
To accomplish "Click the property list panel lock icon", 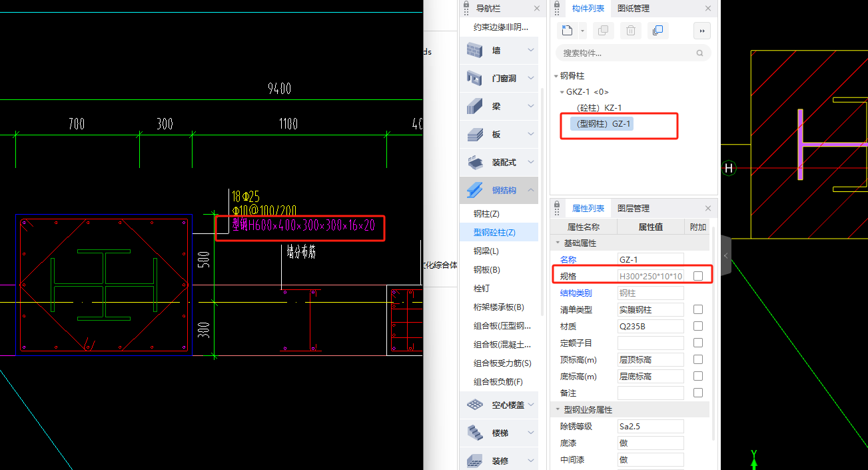I will (557, 205).
